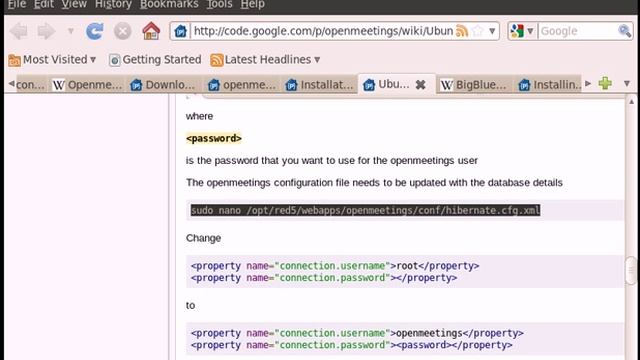Click the sentence 'is the password that you want'

(331, 160)
